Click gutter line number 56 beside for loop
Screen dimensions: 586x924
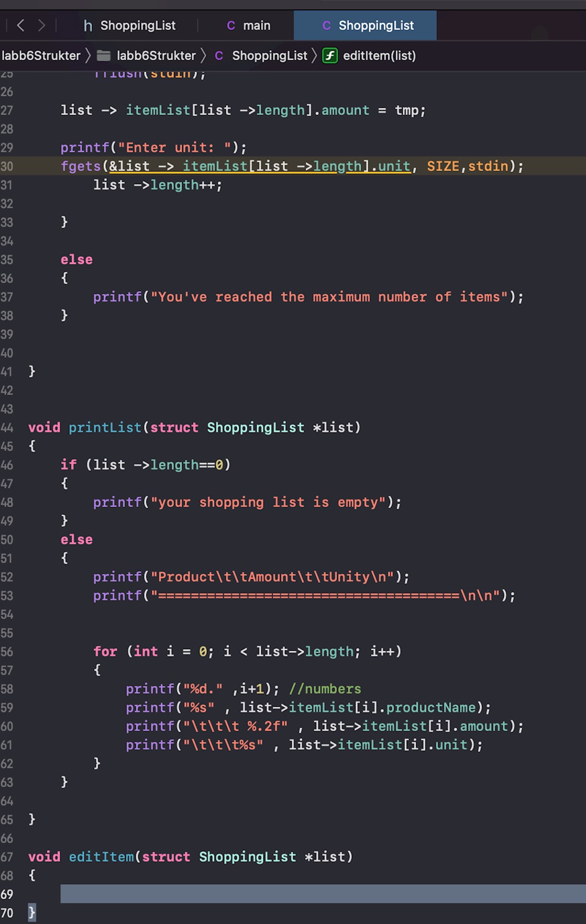(x=7, y=652)
